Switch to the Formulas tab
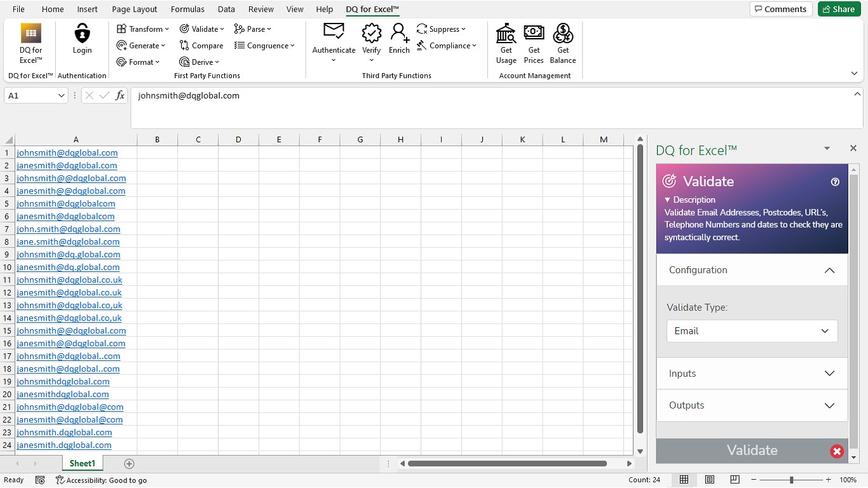The image size is (868, 488). click(187, 9)
